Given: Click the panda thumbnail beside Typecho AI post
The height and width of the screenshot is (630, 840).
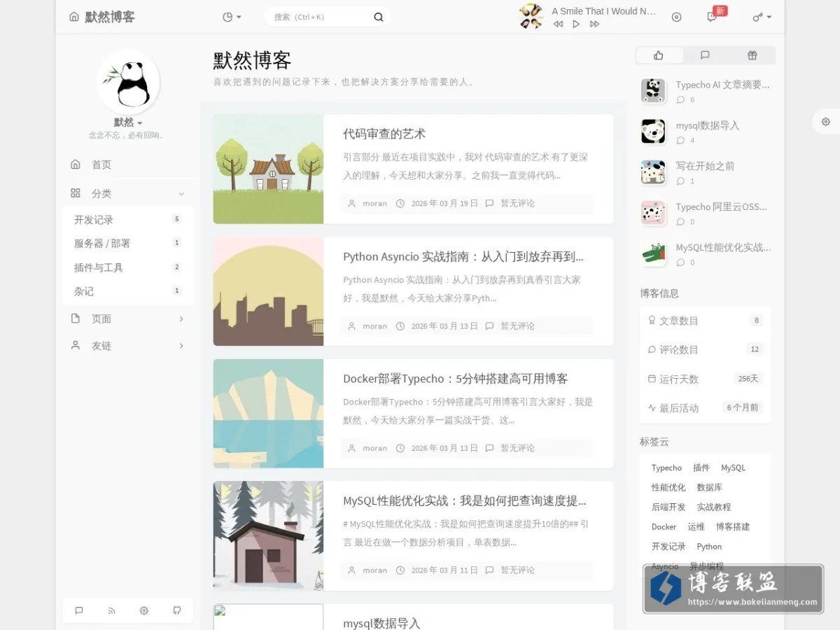Looking at the screenshot, I should pyautogui.click(x=653, y=91).
